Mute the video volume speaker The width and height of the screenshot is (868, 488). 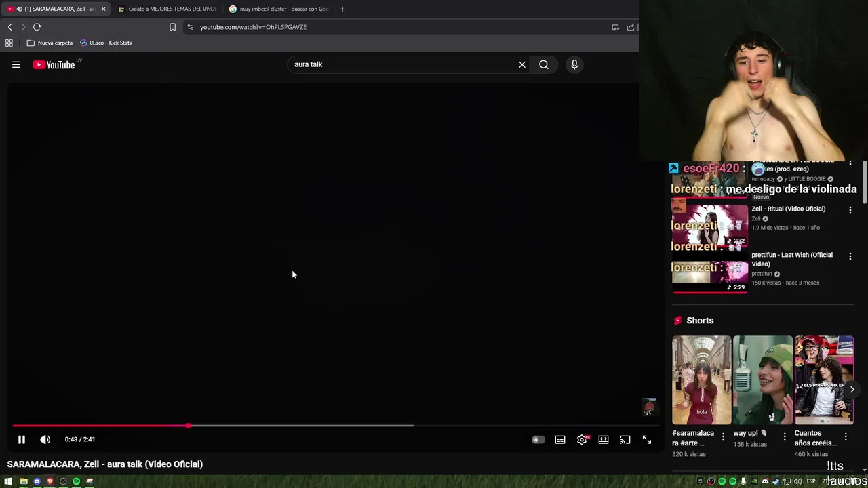[45, 439]
